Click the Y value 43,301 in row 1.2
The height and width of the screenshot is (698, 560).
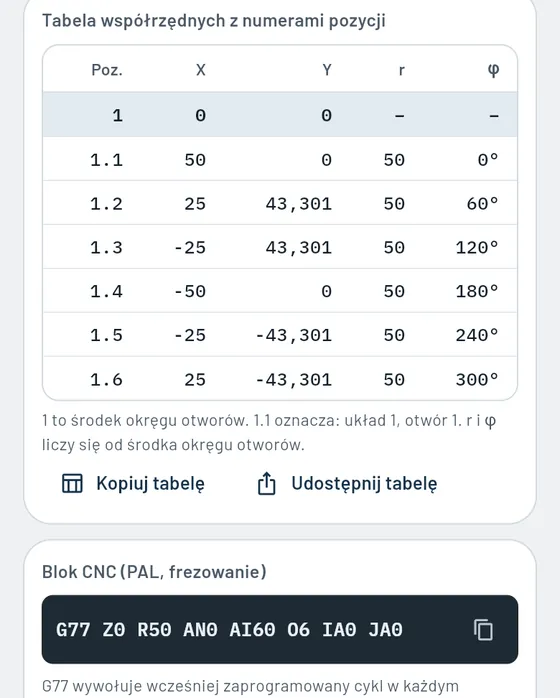299,204
